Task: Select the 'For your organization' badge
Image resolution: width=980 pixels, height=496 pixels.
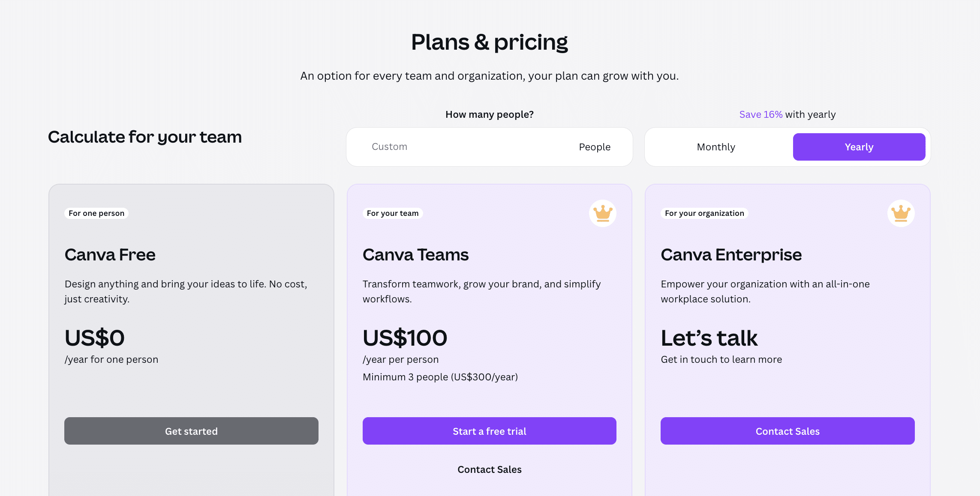Action: coord(704,213)
